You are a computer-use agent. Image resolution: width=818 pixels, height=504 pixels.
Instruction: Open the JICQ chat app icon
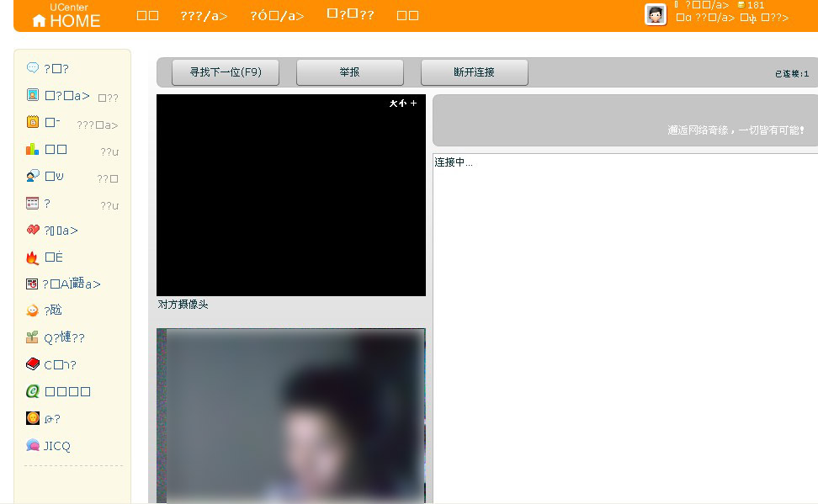pos(32,445)
